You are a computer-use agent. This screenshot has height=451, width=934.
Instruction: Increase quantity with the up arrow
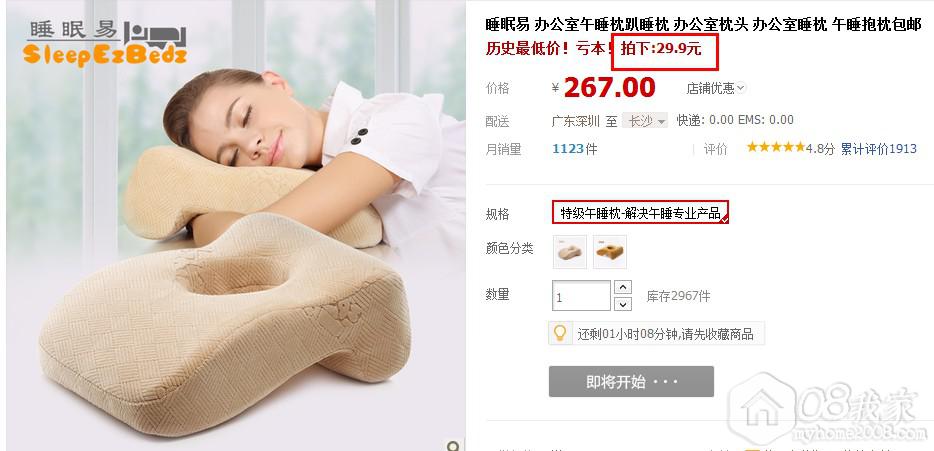(622, 288)
